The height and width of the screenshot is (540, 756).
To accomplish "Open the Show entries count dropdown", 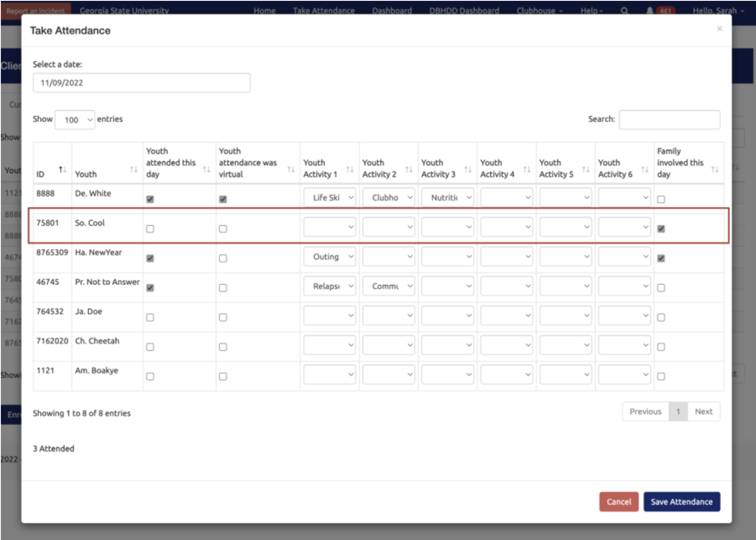I will click(75, 120).
